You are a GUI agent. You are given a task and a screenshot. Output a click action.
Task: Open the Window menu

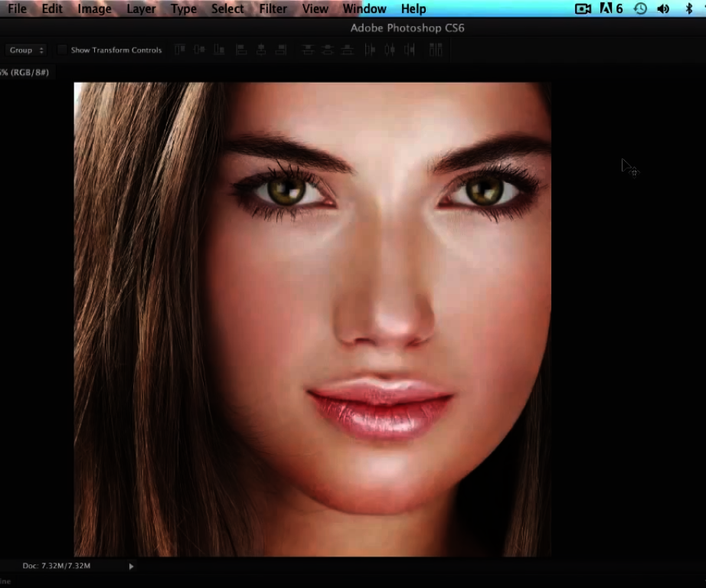364,8
